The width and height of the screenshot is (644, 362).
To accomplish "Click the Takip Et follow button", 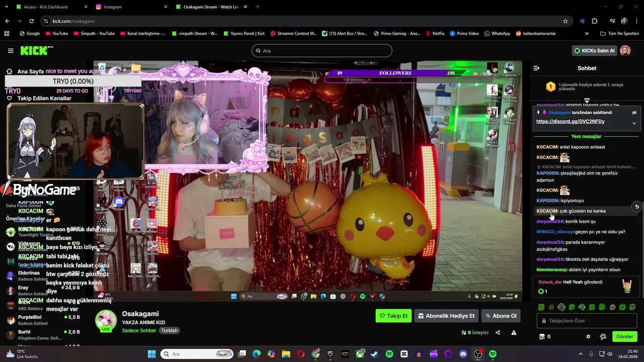I will tap(393, 316).
